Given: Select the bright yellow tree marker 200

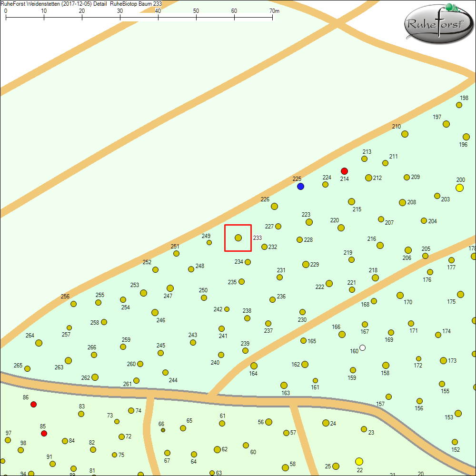Looking at the screenshot, I should pos(459,188).
